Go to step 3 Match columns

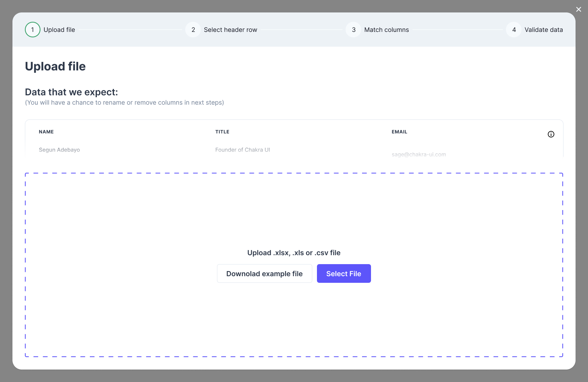(377, 30)
